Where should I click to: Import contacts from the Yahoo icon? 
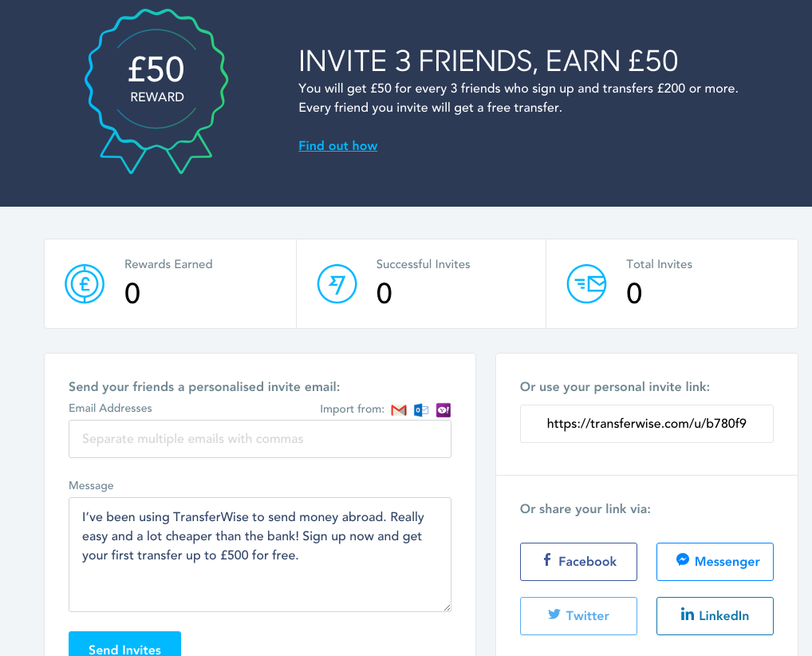(443, 410)
